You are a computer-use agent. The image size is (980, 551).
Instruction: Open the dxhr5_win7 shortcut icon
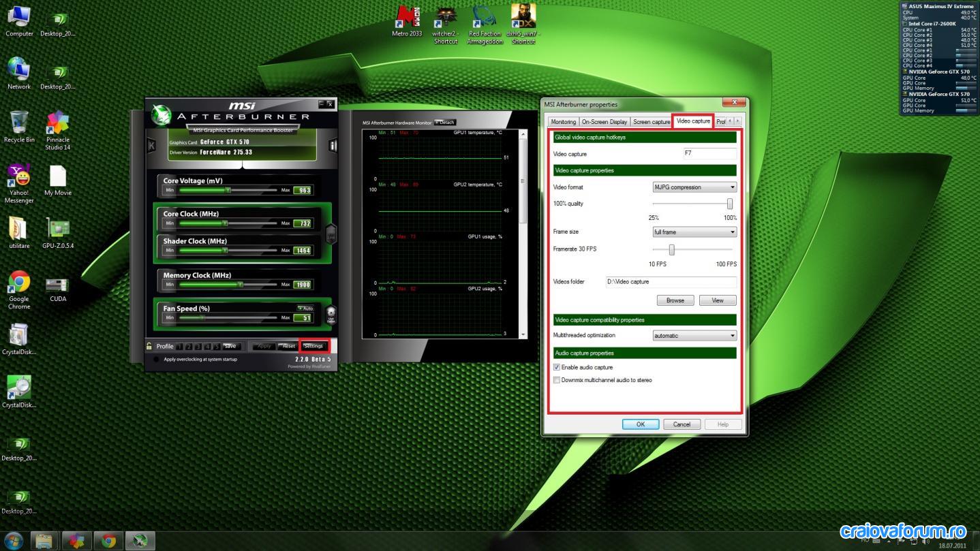[523, 25]
